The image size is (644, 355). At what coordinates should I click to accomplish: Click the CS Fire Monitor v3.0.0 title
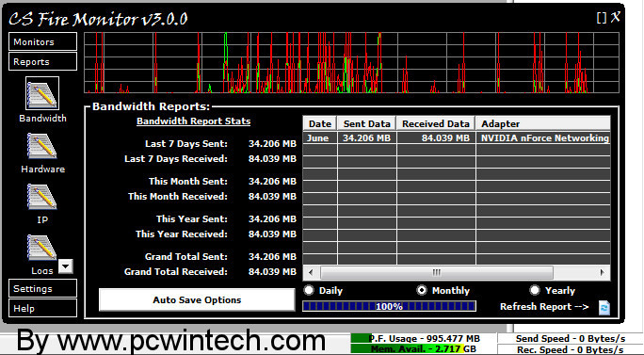click(x=98, y=19)
